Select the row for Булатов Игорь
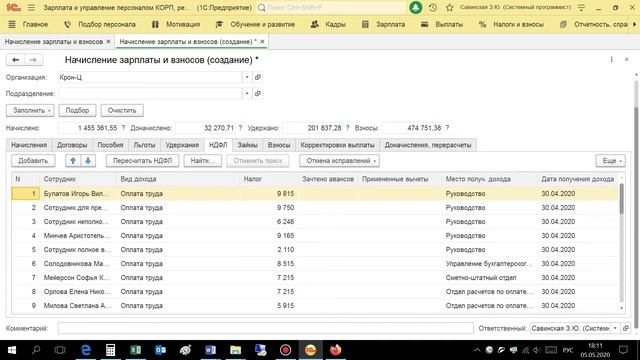The width and height of the screenshot is (640, 360). tap(315, 193)
